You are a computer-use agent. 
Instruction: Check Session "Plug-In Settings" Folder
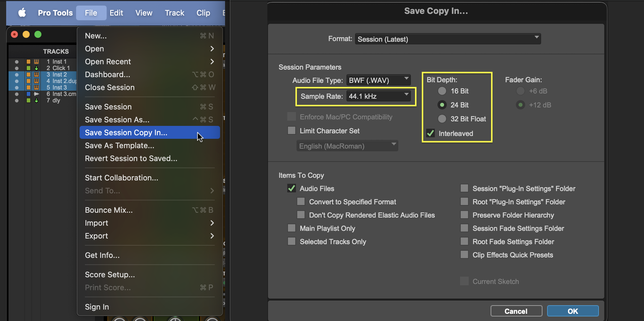point(464,188)
